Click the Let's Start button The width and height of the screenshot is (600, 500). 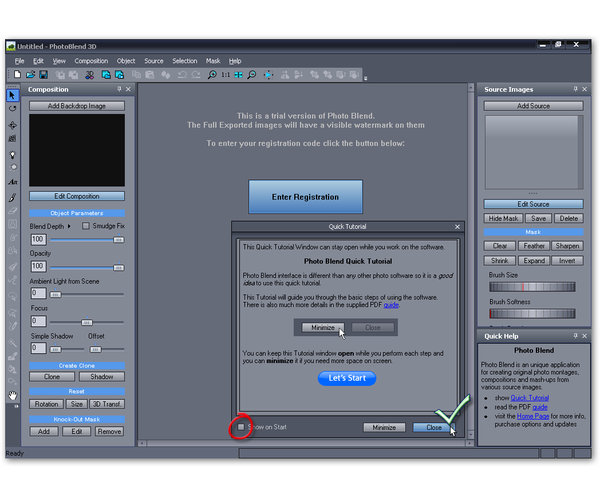(x=347, y=378)
